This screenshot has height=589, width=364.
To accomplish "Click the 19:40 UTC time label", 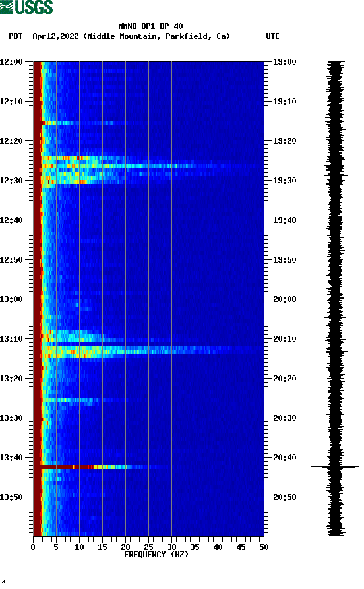I will pos(285,220).
